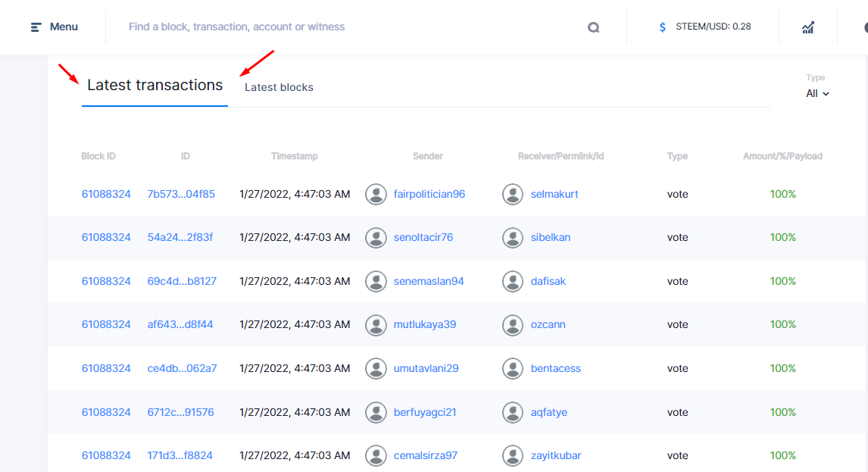Open aqfatye receiver link
The image size is (868, 472).
click(548, 411)
